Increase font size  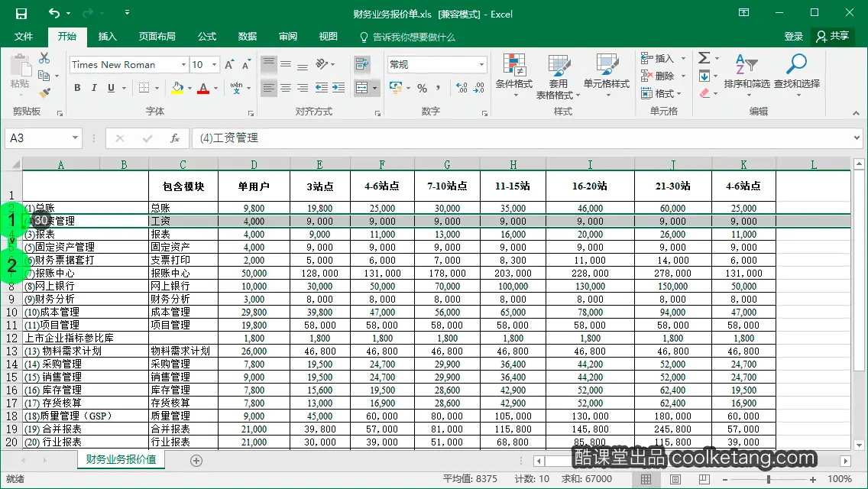(x=229, y=65)
